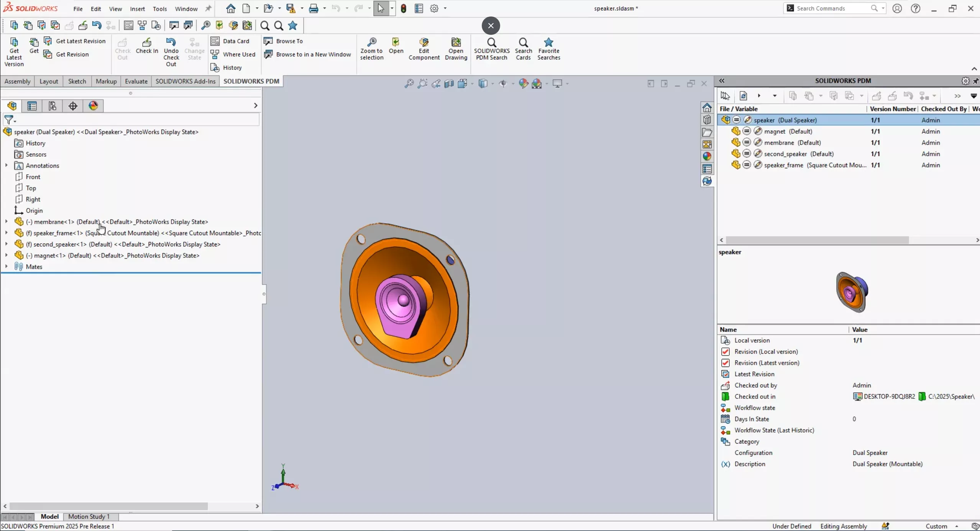The height and width of the screenshot is (531, 980).
Task: Expand the Mates tree node
Action: pos(5,266)
